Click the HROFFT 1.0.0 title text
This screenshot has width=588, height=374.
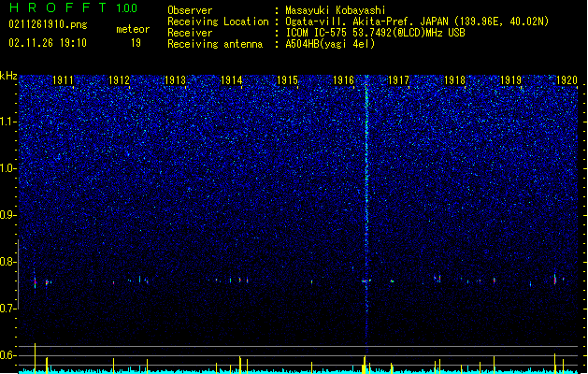pos(74,7)
